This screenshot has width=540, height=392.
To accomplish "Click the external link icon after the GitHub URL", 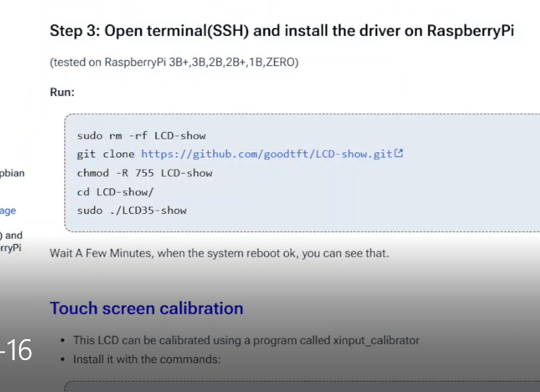I will [399, 154].
